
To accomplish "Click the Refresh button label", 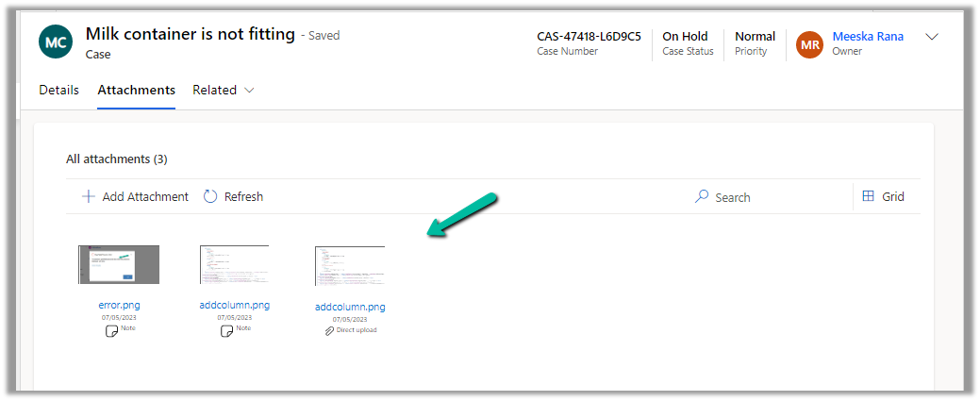I will [243, 197].
